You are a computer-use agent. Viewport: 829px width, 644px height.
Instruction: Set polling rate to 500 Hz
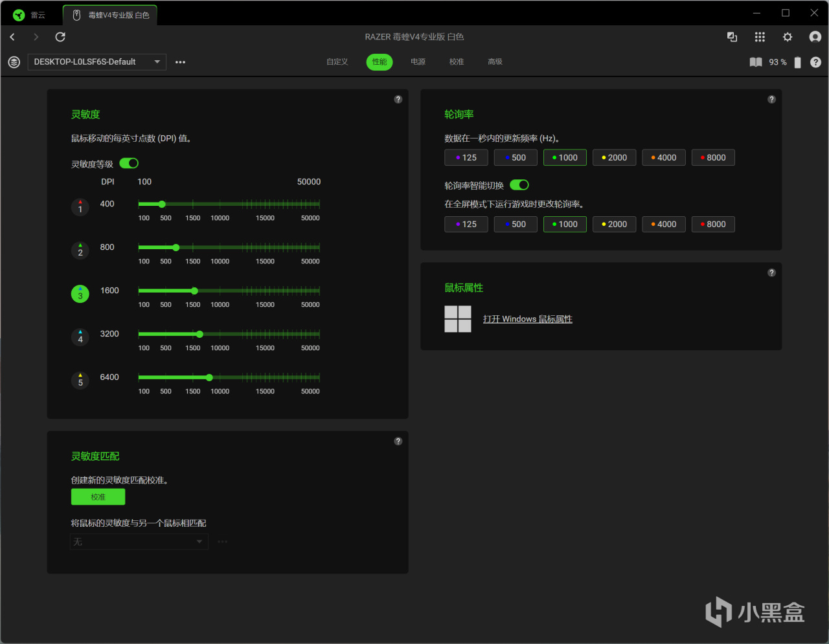(x=516, y=157)
